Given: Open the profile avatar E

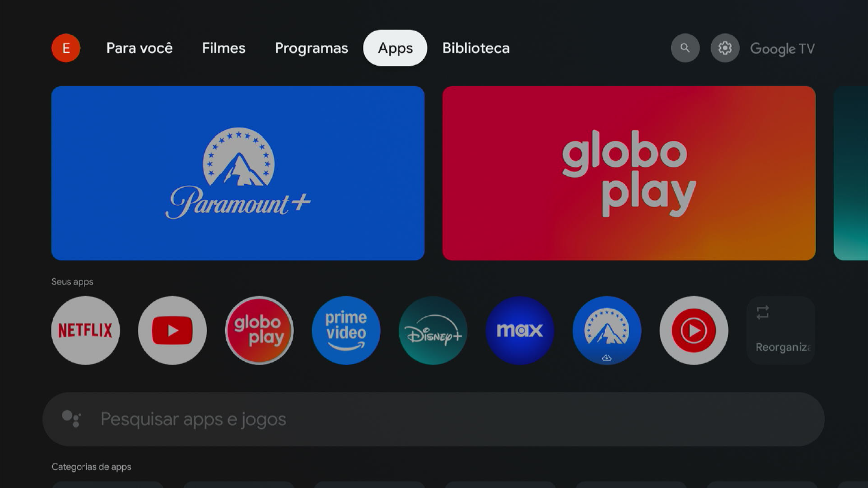Looking at the screenshot, I should coord(66,48).
